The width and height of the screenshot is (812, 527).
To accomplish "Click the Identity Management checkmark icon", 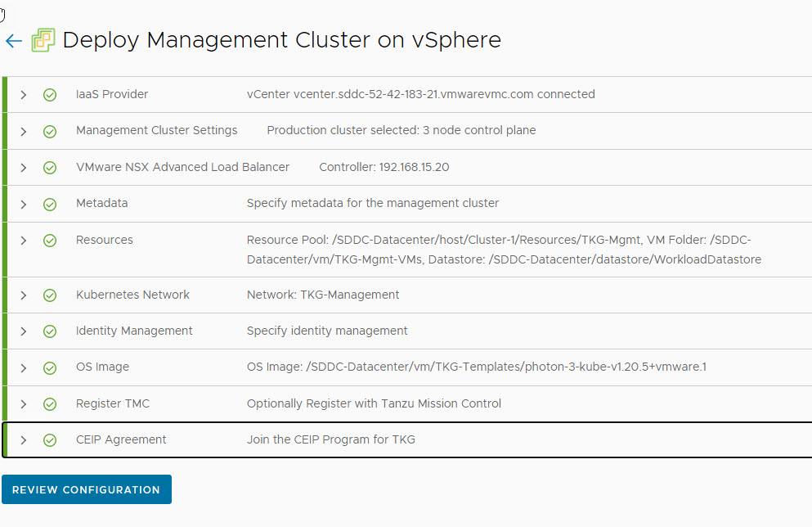I will point(50,331).
